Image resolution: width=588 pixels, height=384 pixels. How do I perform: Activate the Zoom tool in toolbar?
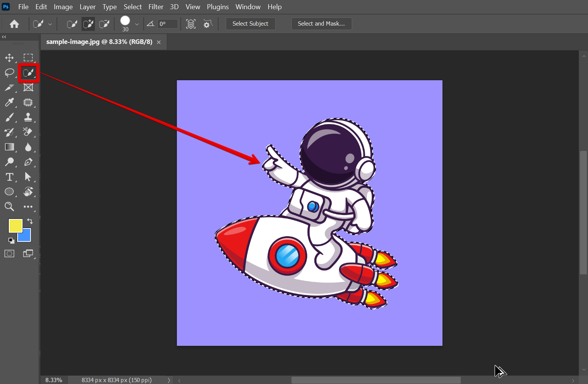[9, 207]
